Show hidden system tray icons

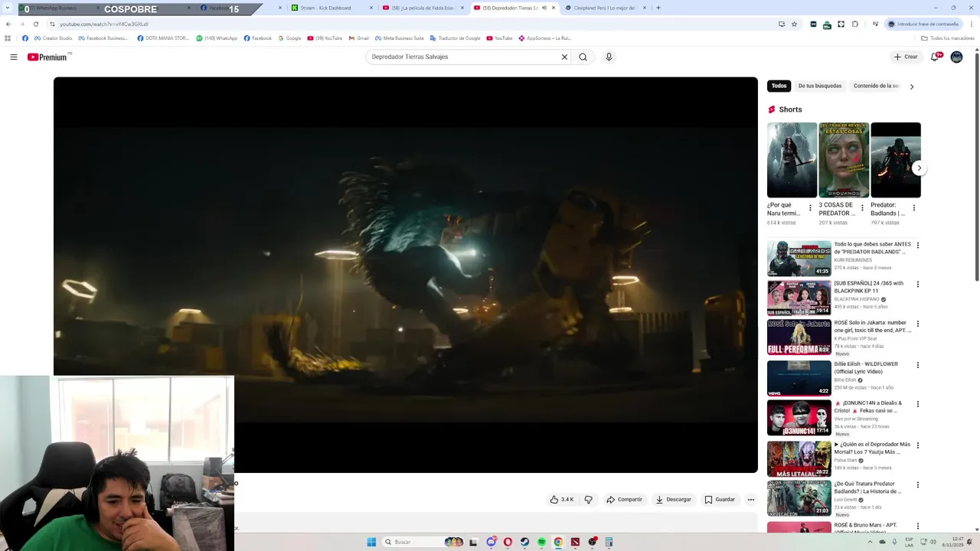[870, 542]
